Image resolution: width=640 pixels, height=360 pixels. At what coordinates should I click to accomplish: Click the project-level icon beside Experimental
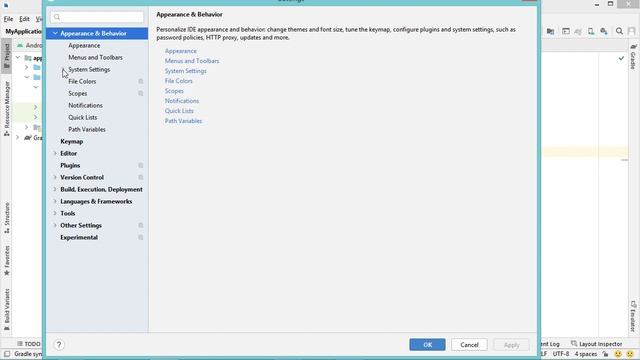[140, 238]
